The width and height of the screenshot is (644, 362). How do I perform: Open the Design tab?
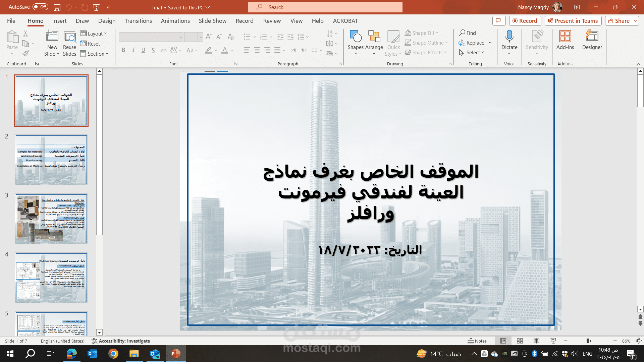107,21
